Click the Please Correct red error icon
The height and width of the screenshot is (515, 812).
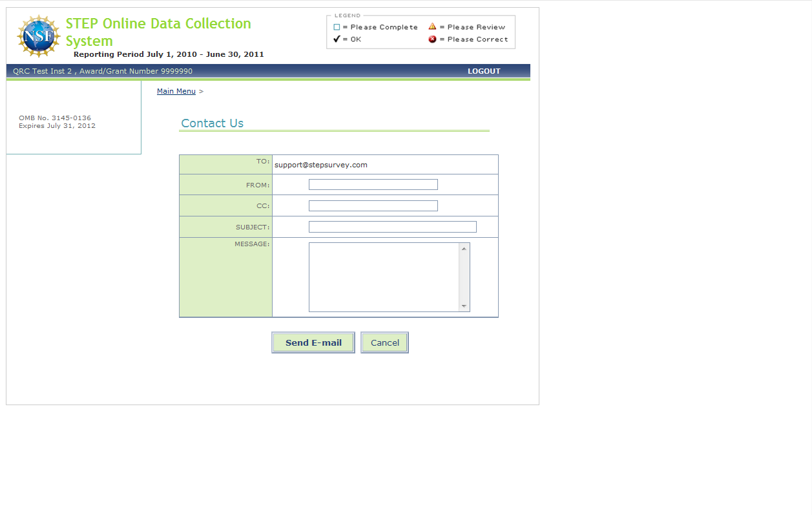(432, 39)
